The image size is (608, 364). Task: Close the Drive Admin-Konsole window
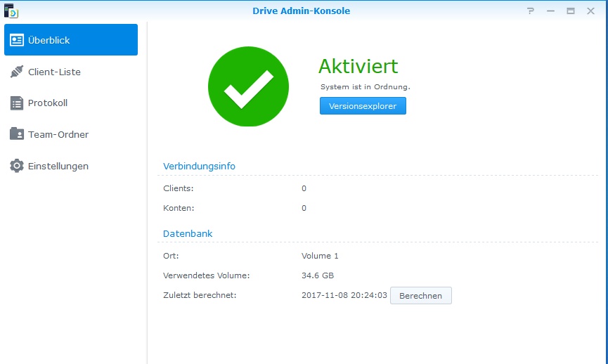590,11
